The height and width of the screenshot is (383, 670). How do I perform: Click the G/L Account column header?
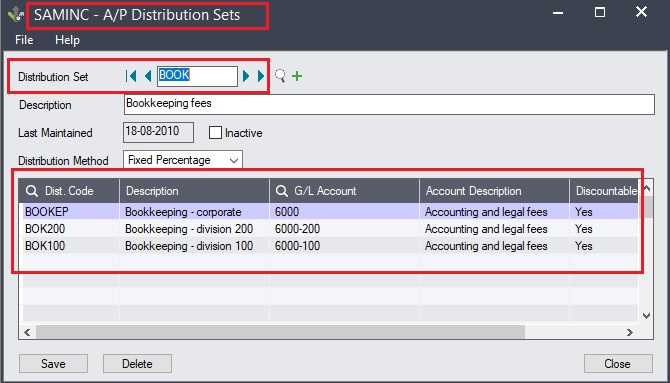(x=344, y=191)
